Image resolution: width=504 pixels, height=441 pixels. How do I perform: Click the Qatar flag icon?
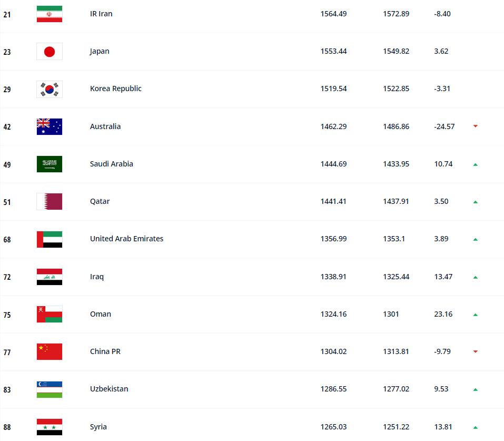(x=49, y=201)
